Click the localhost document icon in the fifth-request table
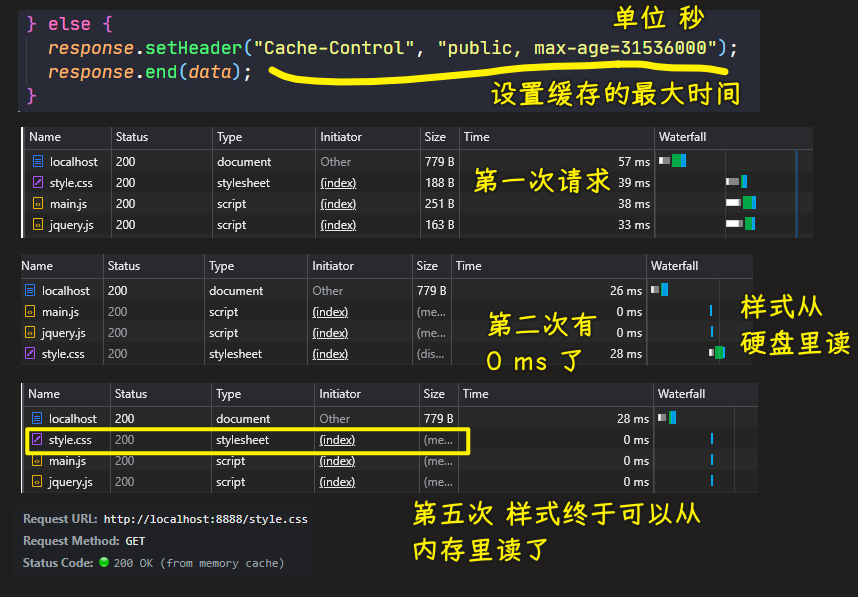The height and width of the screenshot is (597, 858). click(37, 419)
